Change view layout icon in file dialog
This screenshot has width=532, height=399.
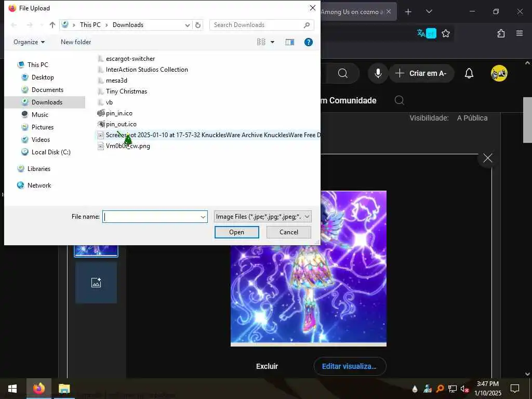tap(261, 42)
